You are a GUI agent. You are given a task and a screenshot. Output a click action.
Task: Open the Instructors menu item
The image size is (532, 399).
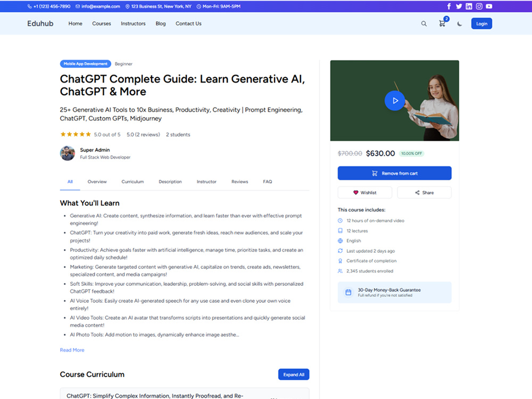coord(133,23)
